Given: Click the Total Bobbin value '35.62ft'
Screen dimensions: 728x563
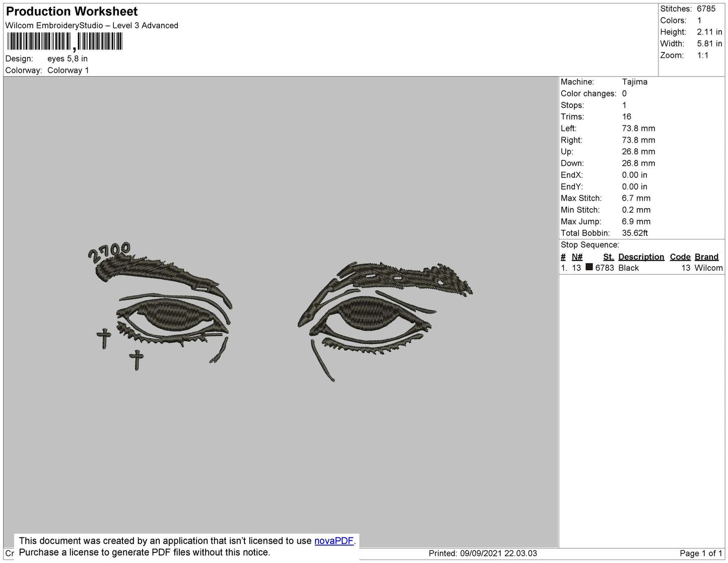Looking at the screenshot, I should coord(635,233).
